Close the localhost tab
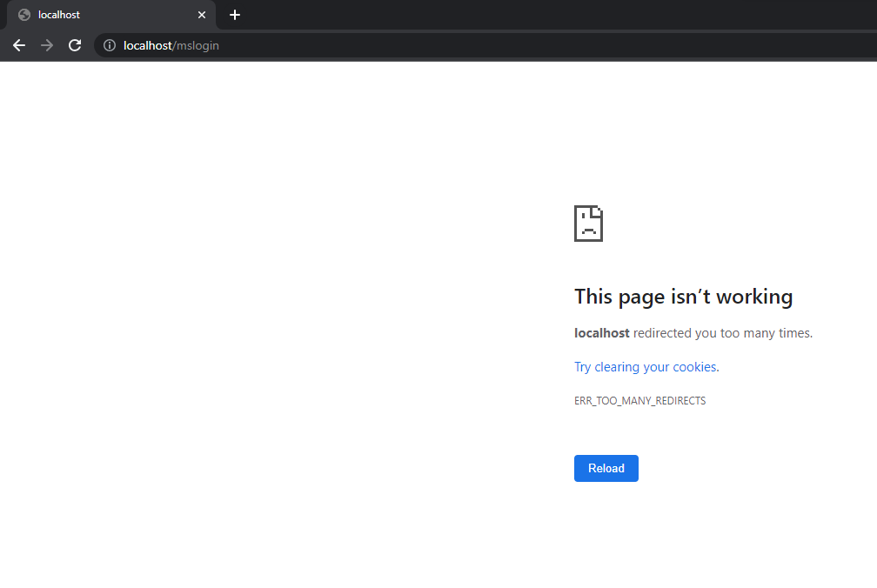 pos(202,15)
